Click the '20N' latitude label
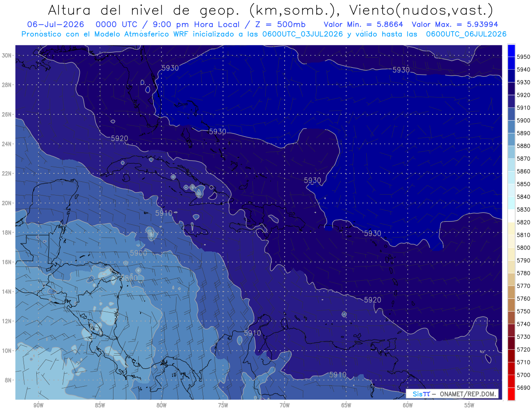 point(7,203)
